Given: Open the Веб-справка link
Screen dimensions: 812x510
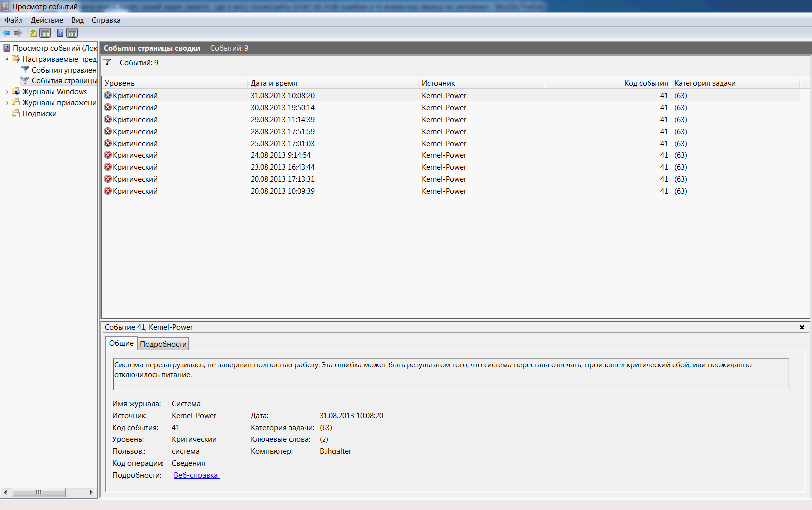Looking at the screenshot, I should coord(196,475).
